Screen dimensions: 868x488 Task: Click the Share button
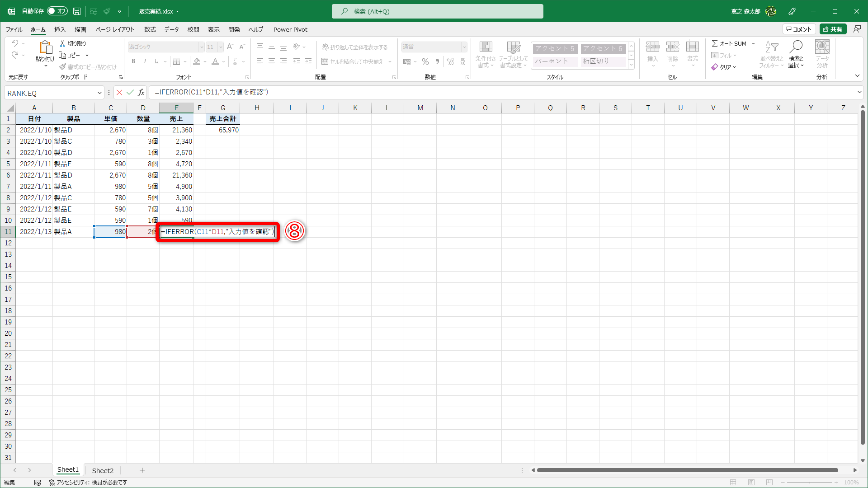tap(833, 29)
